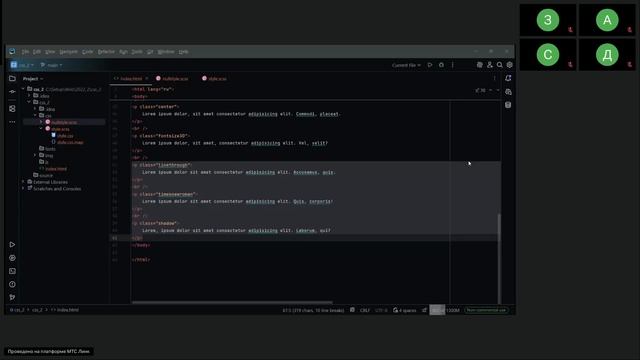Open the Git tool window icon

pyautogui.click(x=12, y=297)
